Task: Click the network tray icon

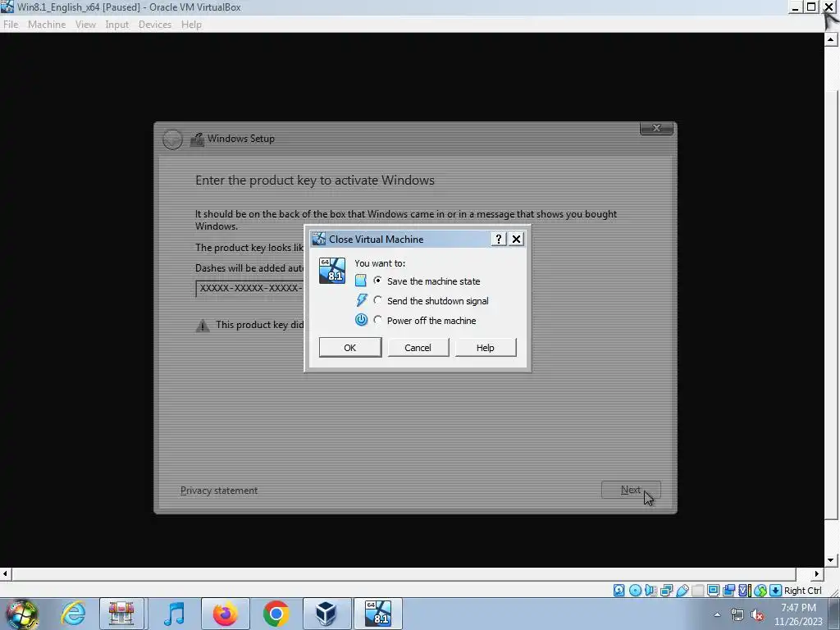Action: (737, 615)
